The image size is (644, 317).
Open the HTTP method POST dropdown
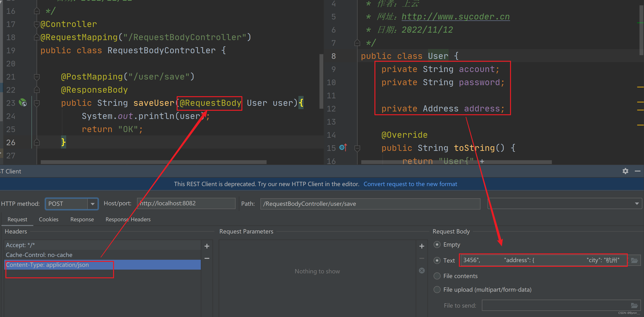(x=92, y=204)
